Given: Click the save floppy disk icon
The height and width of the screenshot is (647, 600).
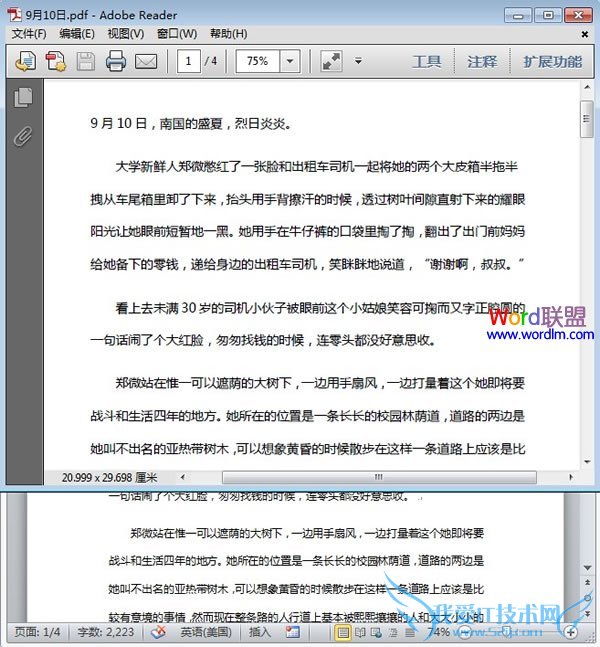Looking at the screenshot, I should (86, 61).
